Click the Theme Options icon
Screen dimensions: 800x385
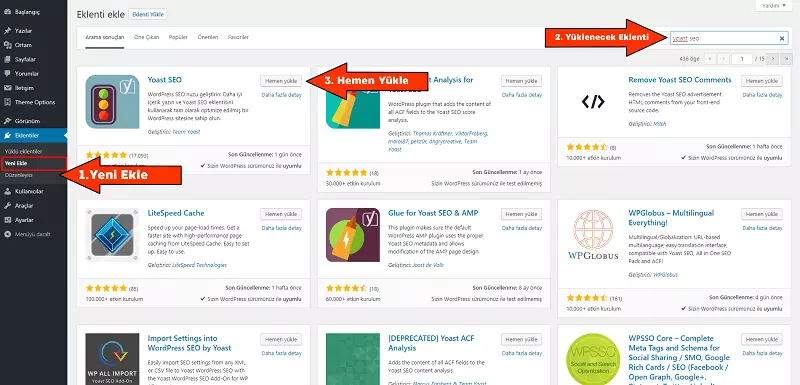pos(7,102)
